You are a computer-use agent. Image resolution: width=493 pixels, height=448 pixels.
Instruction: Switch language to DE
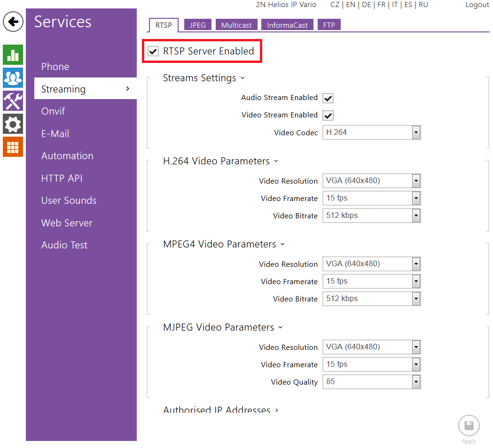coord(367,5)
